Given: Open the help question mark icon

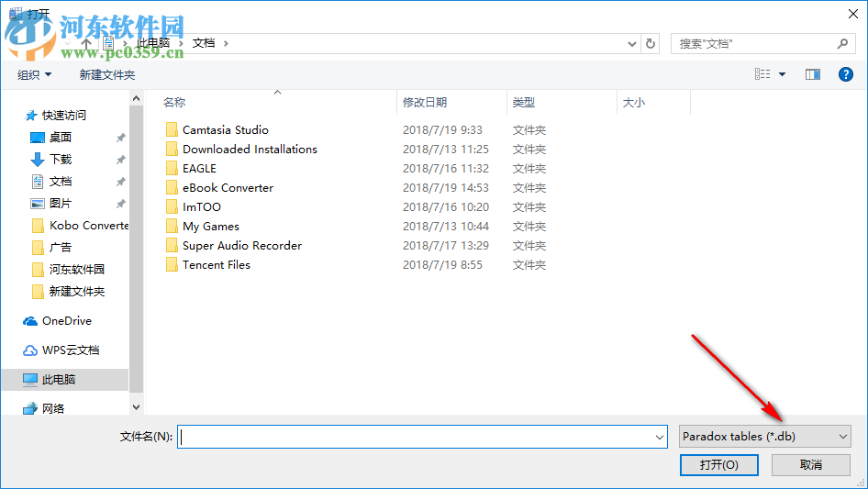Looking at the screenshot, I should (x=846, y=74).
